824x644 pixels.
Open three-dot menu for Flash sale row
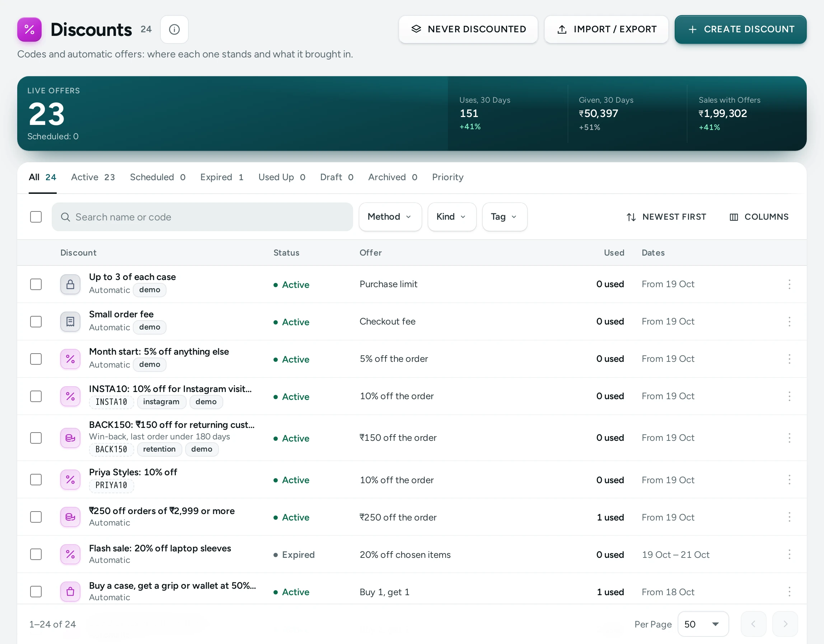[x=789, y=555]
